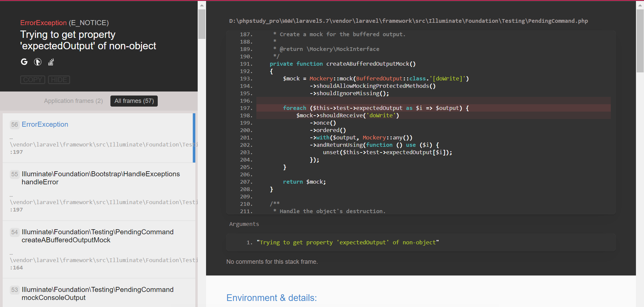Select frame 55 HandleExceptions handleError
This screenshot has height=307, width=644.
coord(99,192)
